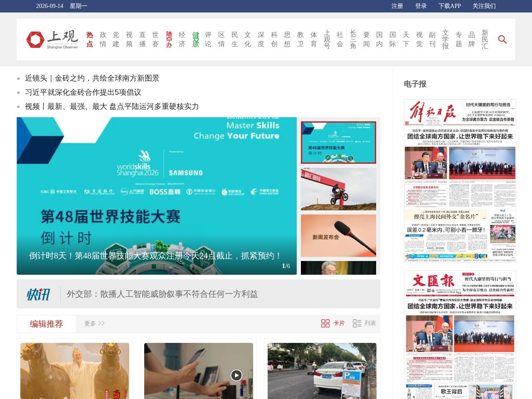The image size is (532, 399).
Task: Open 注册 register link
Action: click(x=397, y=6)
